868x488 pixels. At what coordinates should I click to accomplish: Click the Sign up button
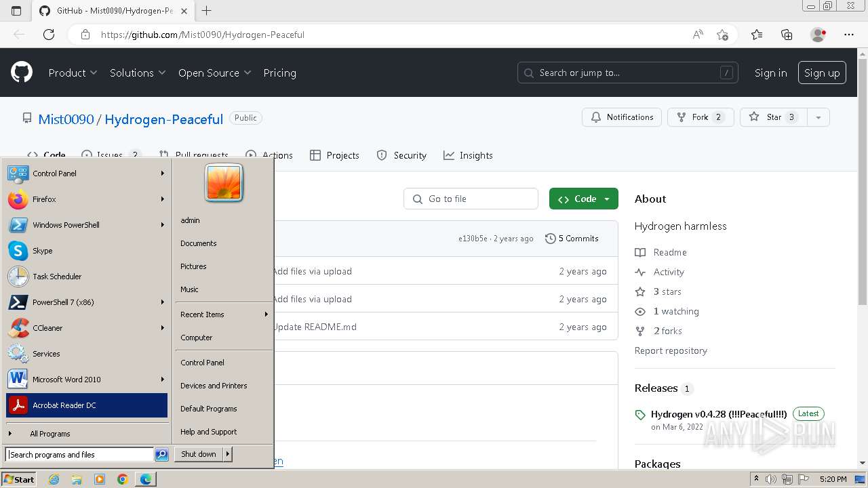822,73
